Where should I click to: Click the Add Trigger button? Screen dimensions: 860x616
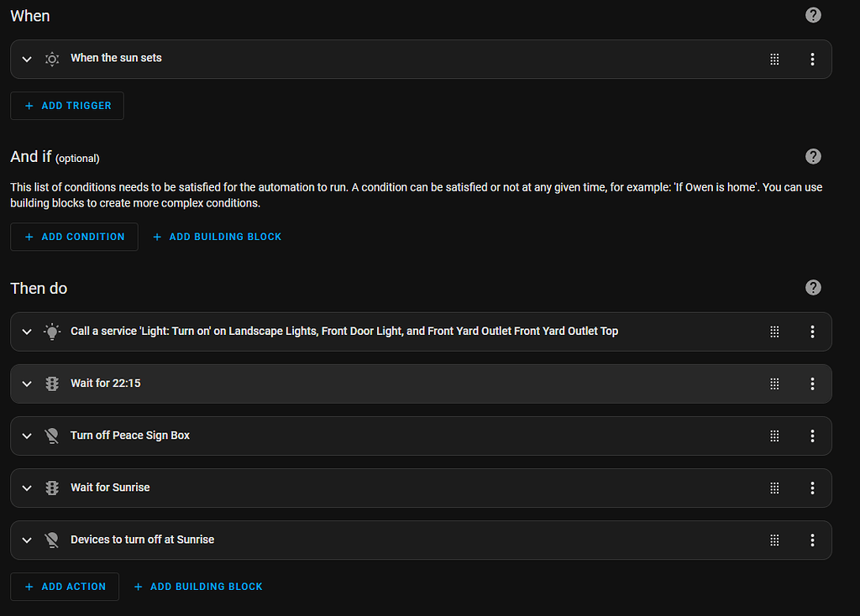tap(67, 106)
